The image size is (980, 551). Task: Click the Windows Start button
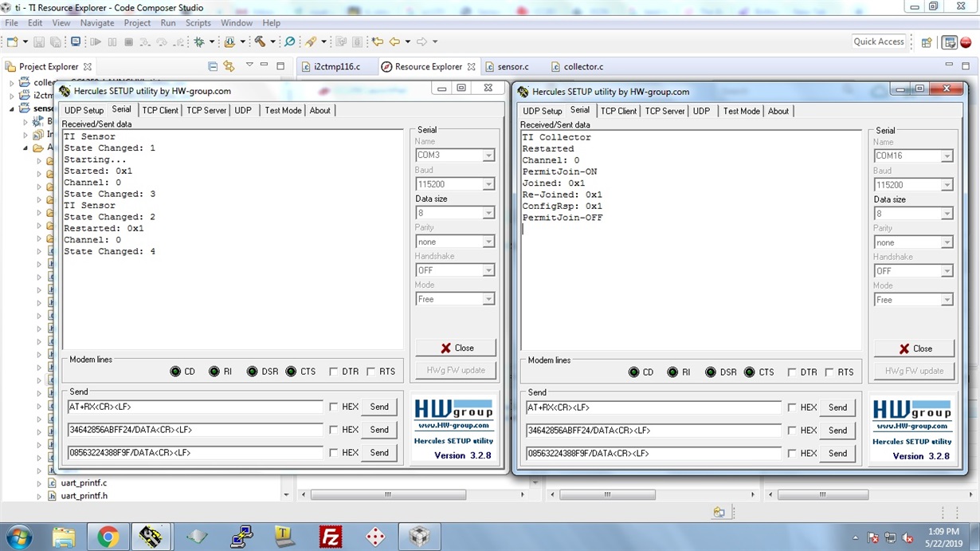click(x=19, y=537)
